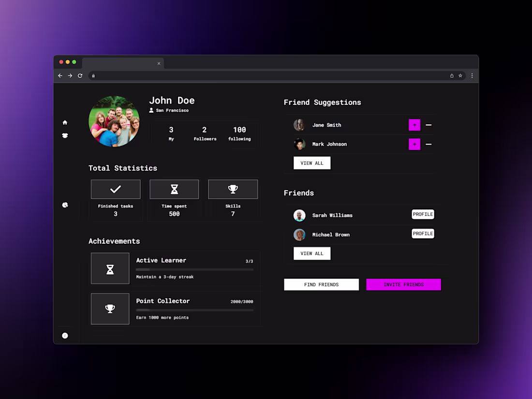Open Sarah Williams' PROFILE
This screenshot has width=532, height=399.
(423, 214)
